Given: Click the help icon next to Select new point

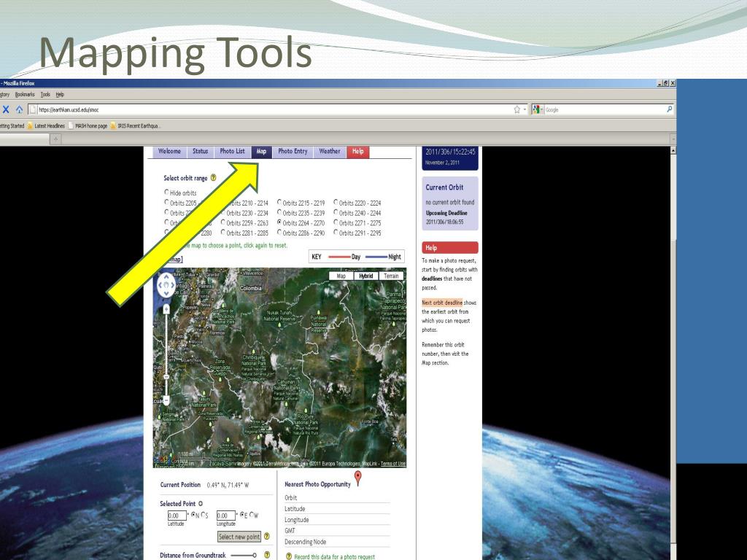Looking at the screenshot, I should point(267,536).
